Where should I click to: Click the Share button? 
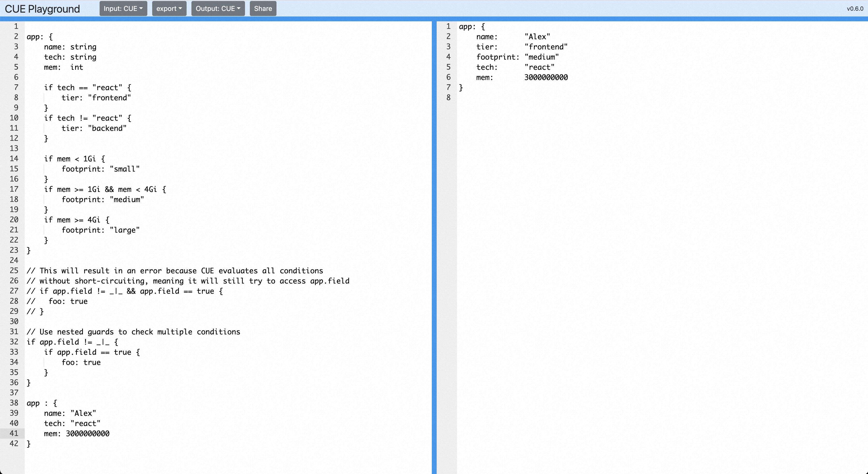263,8
